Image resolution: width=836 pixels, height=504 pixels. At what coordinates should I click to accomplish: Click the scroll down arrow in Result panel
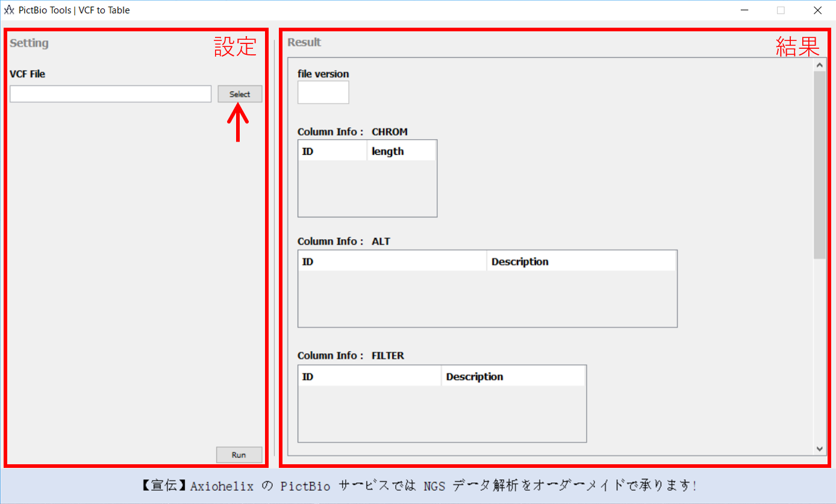click(819, 449)
